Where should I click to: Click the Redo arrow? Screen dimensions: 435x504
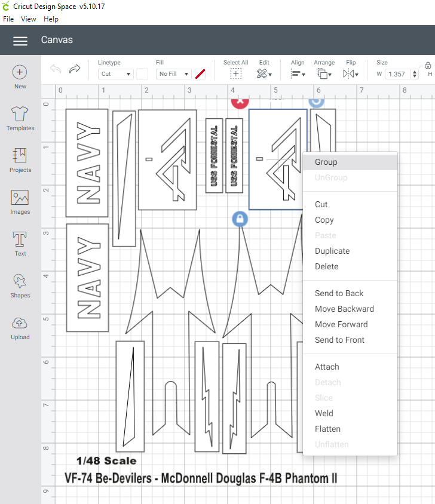tap(75, 69)
